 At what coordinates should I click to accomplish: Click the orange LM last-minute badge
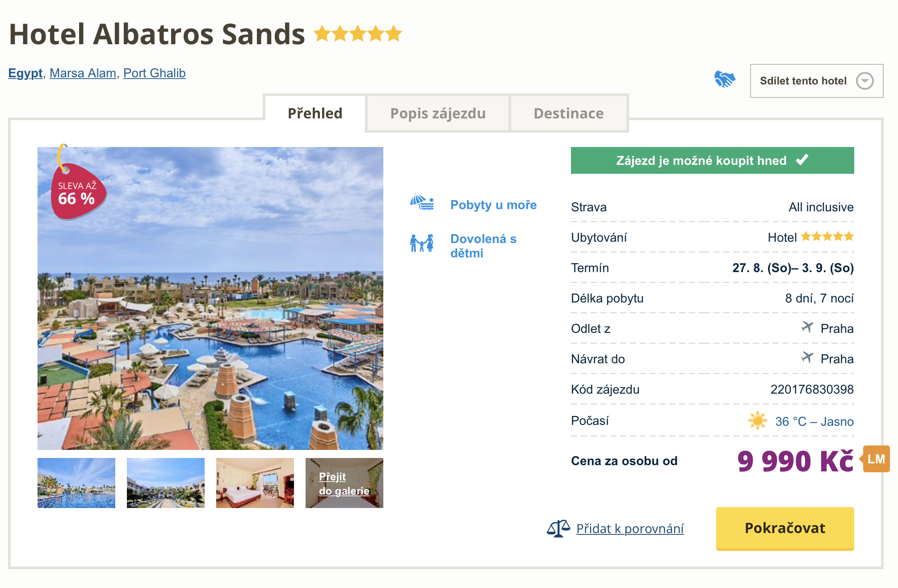tap(876, 459)
